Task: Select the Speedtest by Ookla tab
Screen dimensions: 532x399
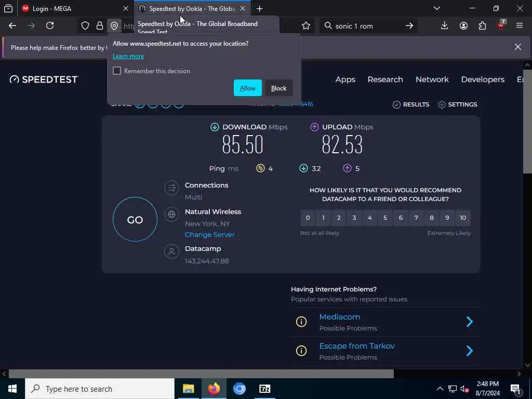Action: coord(192,9)
